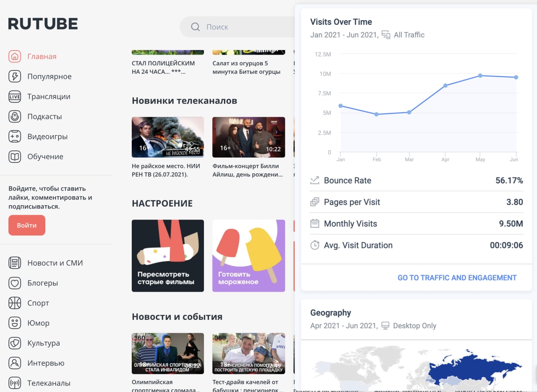Image resolution: width=537 pixels, height=392 pixels.
Task: Open the Тест-драйв качелей news thumbnail
Action: 249,353
